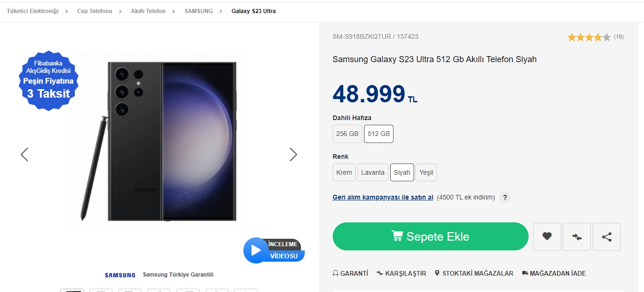Open the star rating reviews
644x292 pixels.
click(595, 37)
